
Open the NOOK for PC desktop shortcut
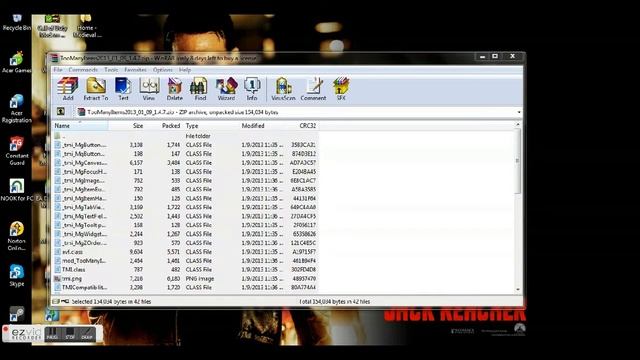coord(17,190)
